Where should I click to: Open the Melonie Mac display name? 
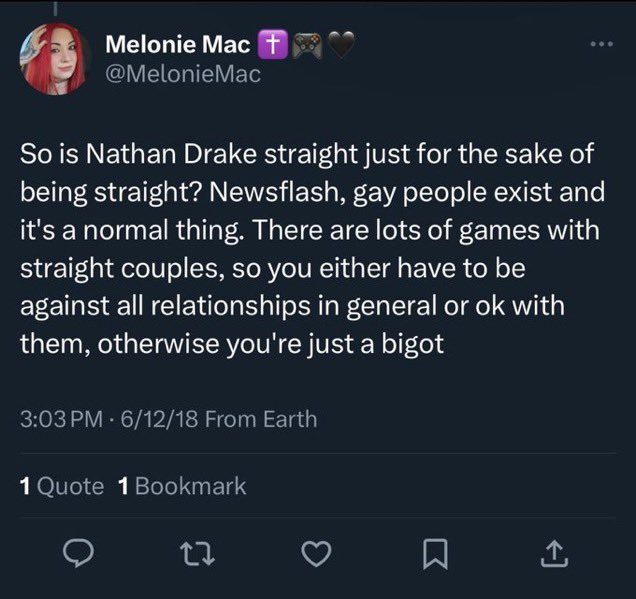[178, 44]
